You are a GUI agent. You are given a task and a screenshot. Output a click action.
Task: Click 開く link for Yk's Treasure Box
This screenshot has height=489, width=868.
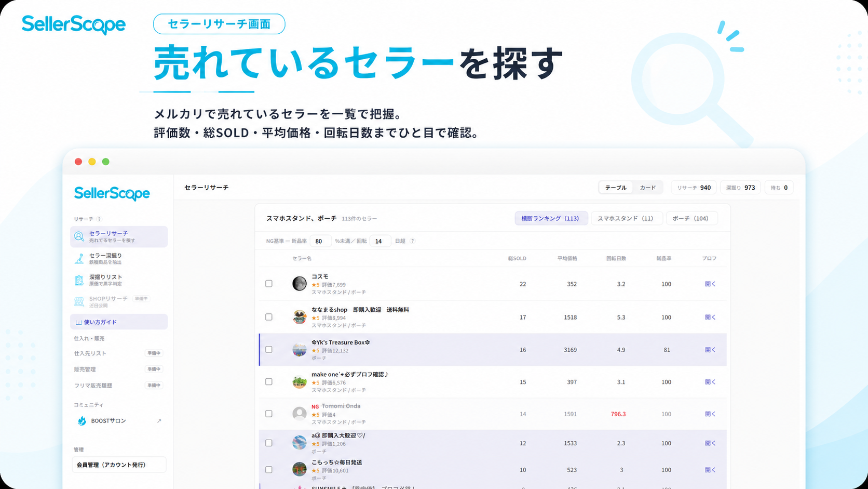click(710, 350)
